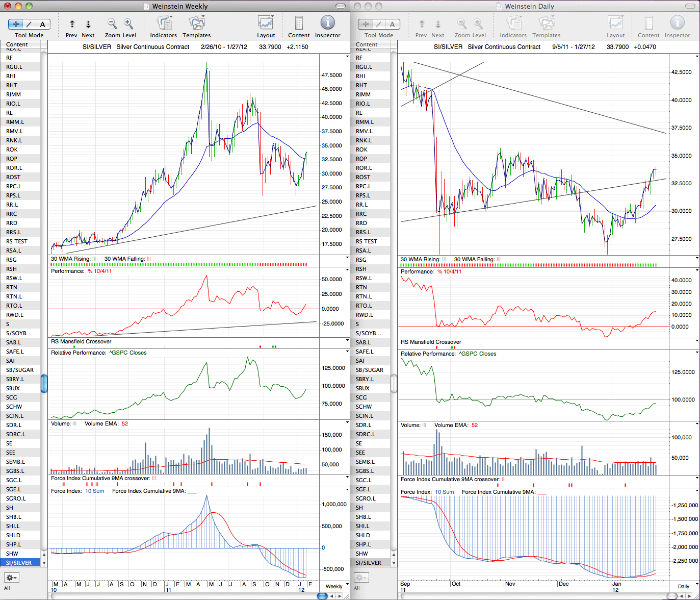Zoom in the Weinstein Weekly chart

[128, 23]
